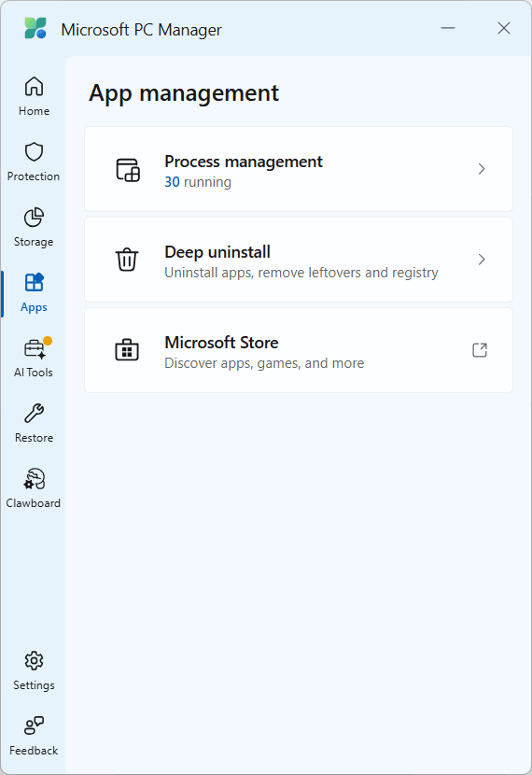The width and height of the screenshot is (532, 775).
Task: Minimize the PC Manager window
Action: click(448, 28)
